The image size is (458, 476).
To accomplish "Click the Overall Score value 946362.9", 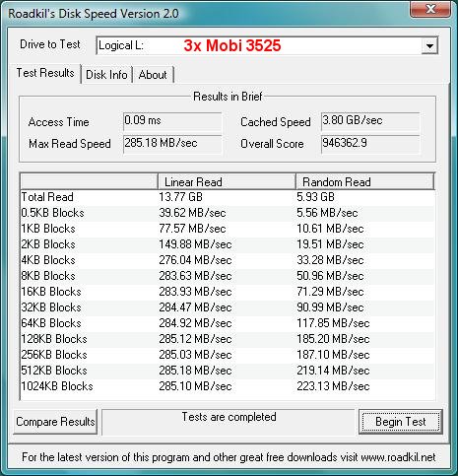I will [370, 144].
